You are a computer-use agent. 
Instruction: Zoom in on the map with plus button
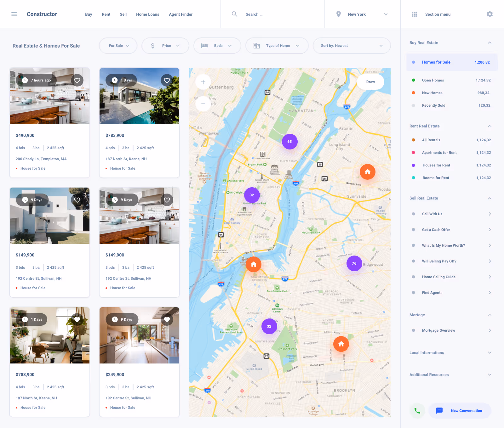click(x=203, y=82)
